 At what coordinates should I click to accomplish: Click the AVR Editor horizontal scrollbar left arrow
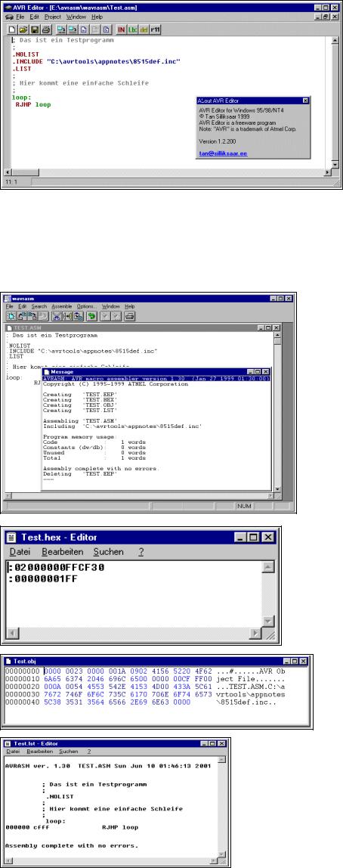click(x=7, y=172)
